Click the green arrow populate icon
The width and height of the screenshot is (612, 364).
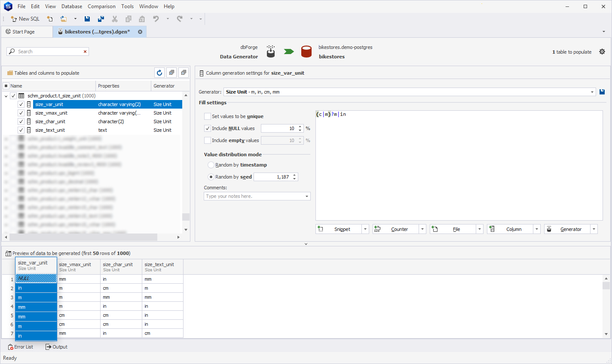coord(289,52)
